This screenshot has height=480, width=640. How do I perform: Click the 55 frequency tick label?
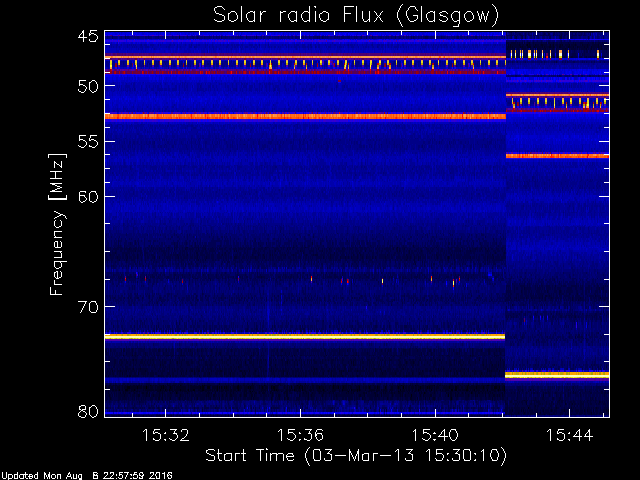(x=88, y=142)
